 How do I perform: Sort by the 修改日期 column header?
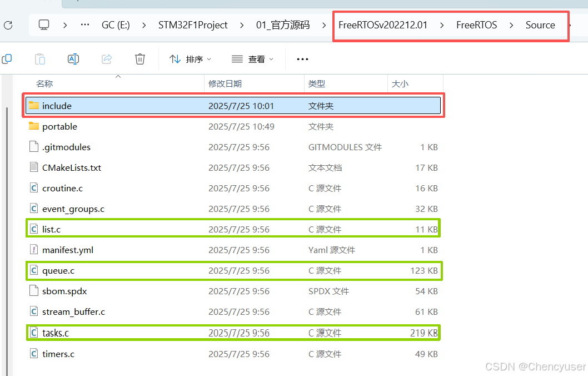click(225, 83)
